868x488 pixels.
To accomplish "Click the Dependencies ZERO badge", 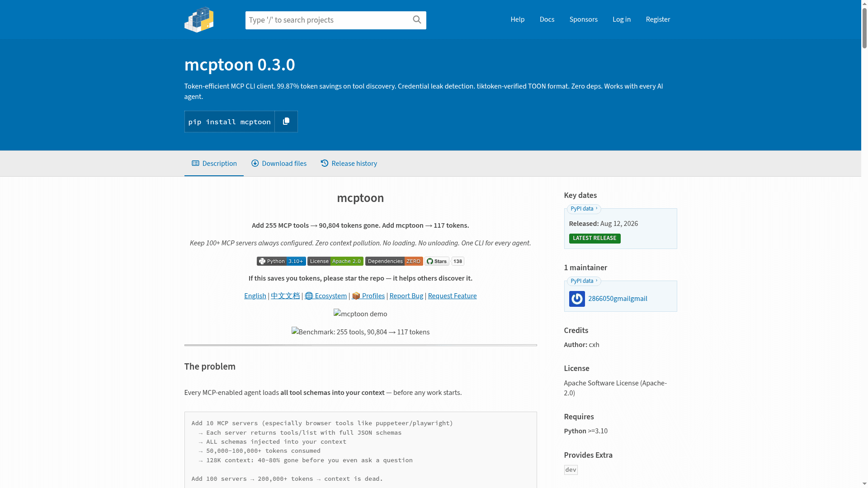I will 394,261.
